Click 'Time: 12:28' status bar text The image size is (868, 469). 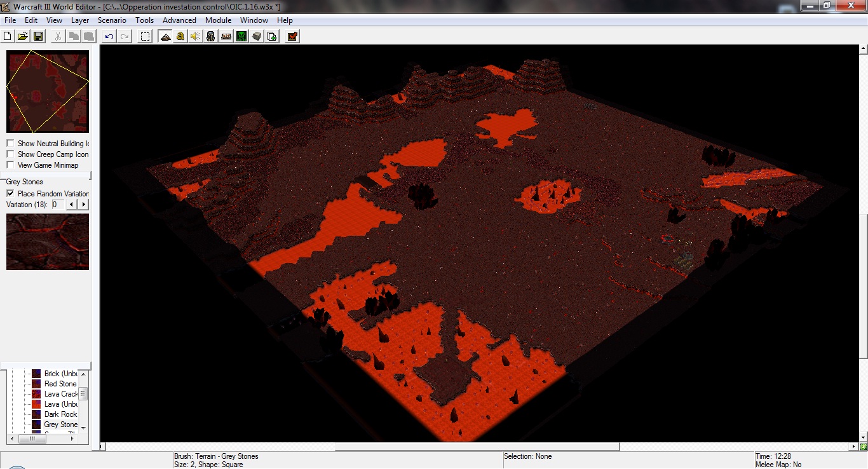[773, 456]
